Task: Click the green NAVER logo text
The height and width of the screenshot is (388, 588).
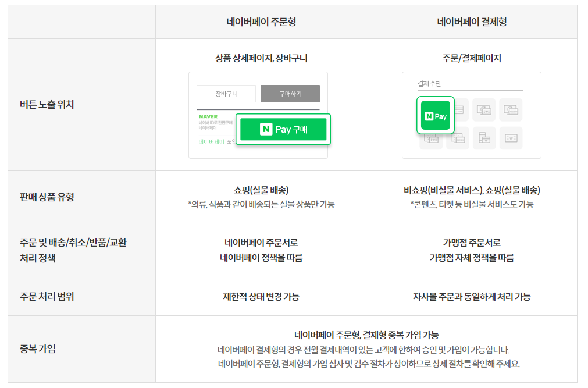Action: point(208,116)
